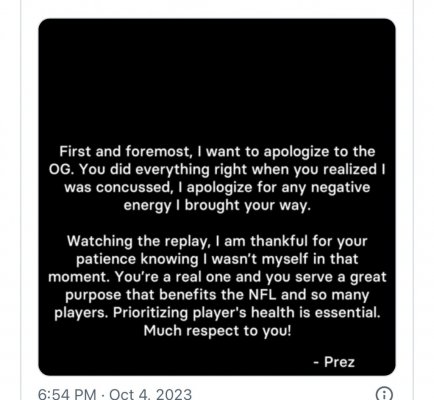Click the Oct 4, 2023 date
Viewport: 434px width, 400px height.
pos(150,394)
